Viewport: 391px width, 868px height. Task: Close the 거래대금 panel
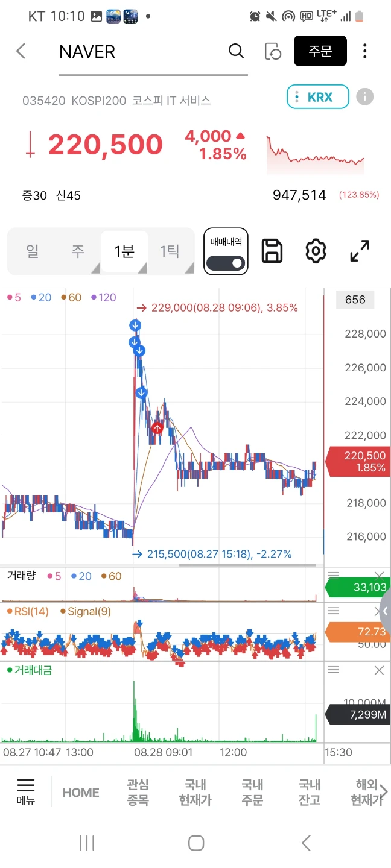[379, 670]
